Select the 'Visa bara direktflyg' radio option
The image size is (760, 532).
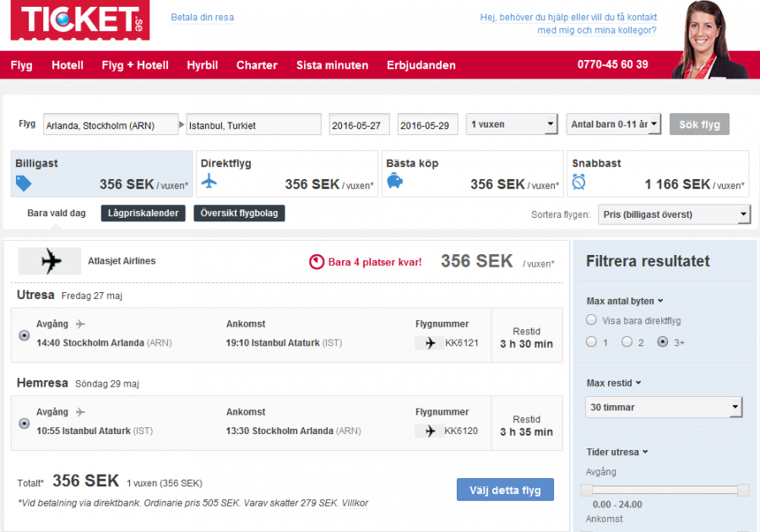click(x=591, y=320)
